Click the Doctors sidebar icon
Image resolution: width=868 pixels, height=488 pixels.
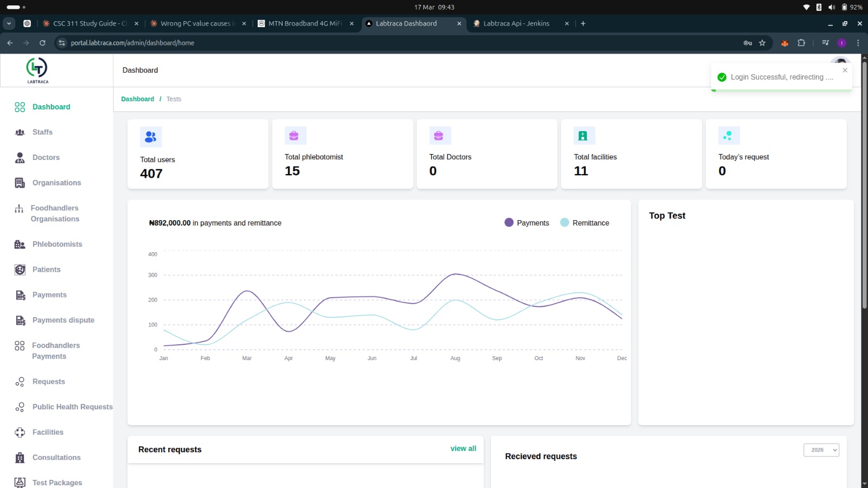click(20, 158)
